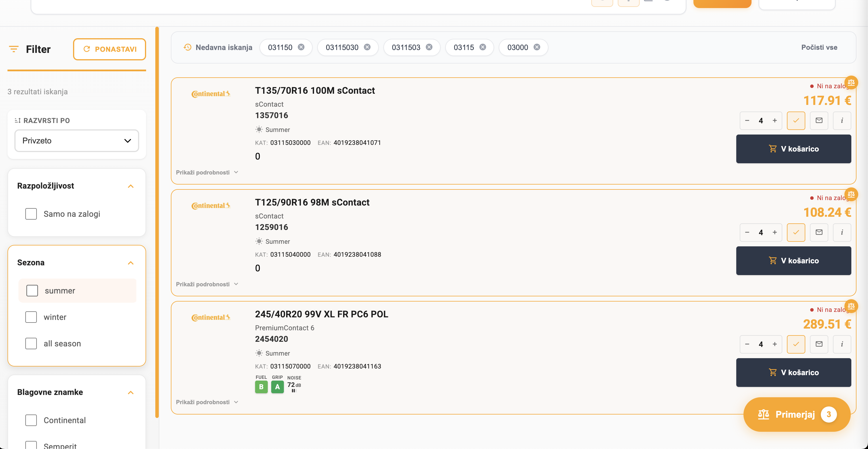Click the Nedavna iskanja history icon
Viewport: 868px width, 449px height.
187,47
